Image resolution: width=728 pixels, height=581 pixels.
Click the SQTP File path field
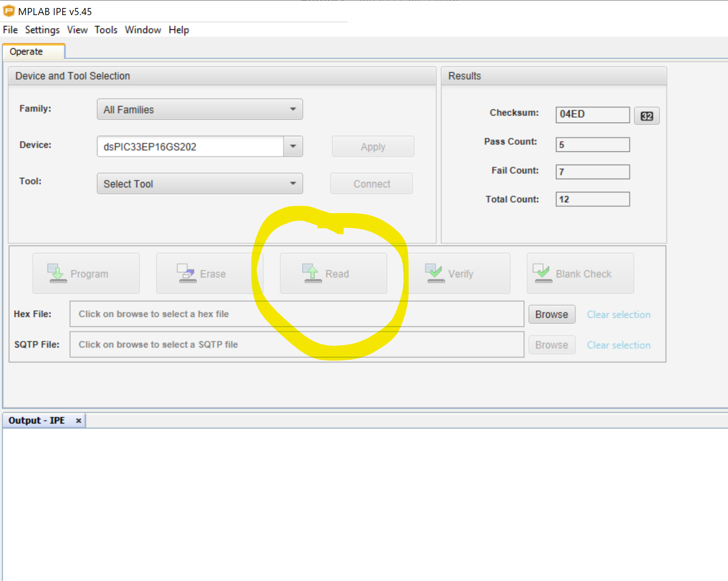(297, 344)
